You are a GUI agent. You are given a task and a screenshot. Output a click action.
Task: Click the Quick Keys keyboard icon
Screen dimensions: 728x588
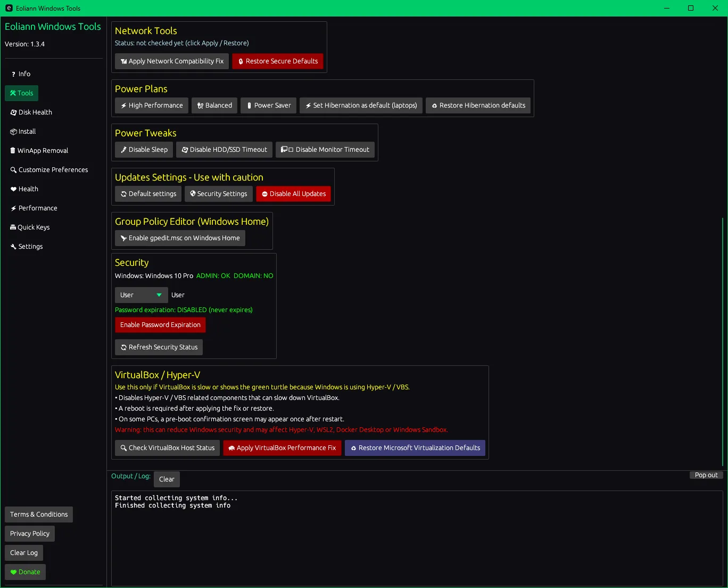[x=13, y=227]
